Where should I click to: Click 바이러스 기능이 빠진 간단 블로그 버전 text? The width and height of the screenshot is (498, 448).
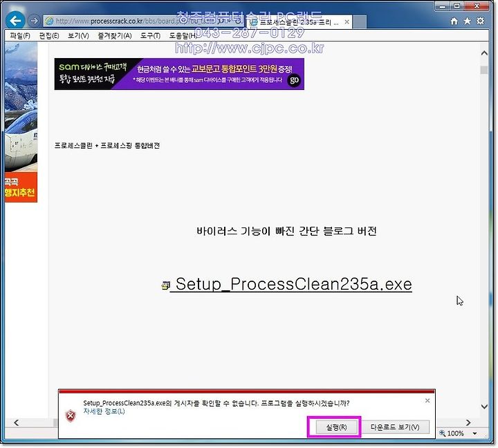(x=286, y=231)
